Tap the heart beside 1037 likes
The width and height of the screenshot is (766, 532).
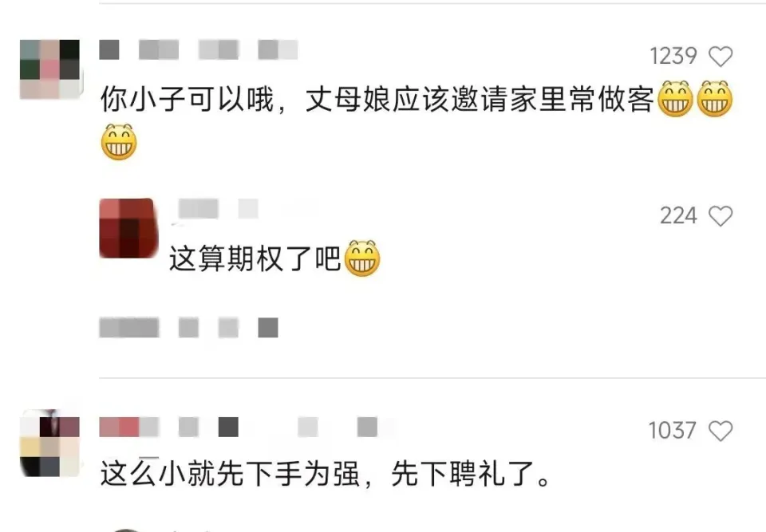point(721,431)
